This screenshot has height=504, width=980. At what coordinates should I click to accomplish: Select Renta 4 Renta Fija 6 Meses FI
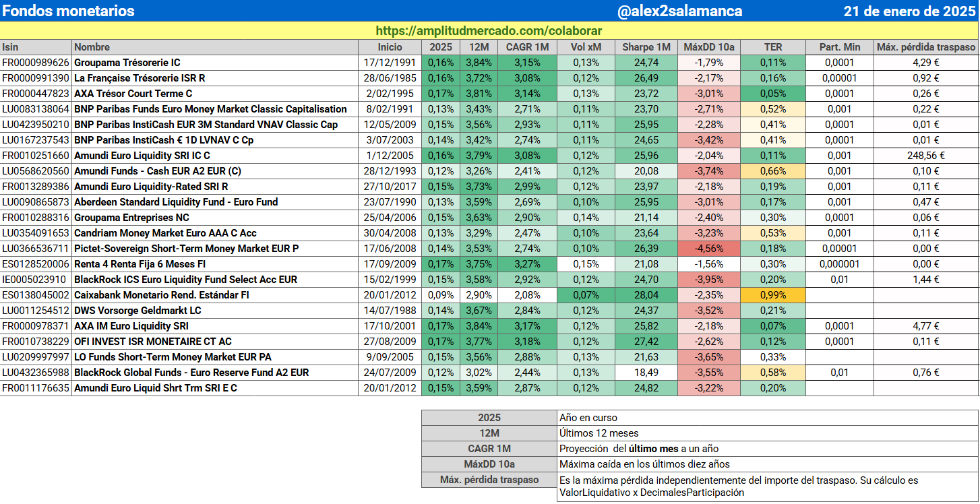[x=140, y=264]
